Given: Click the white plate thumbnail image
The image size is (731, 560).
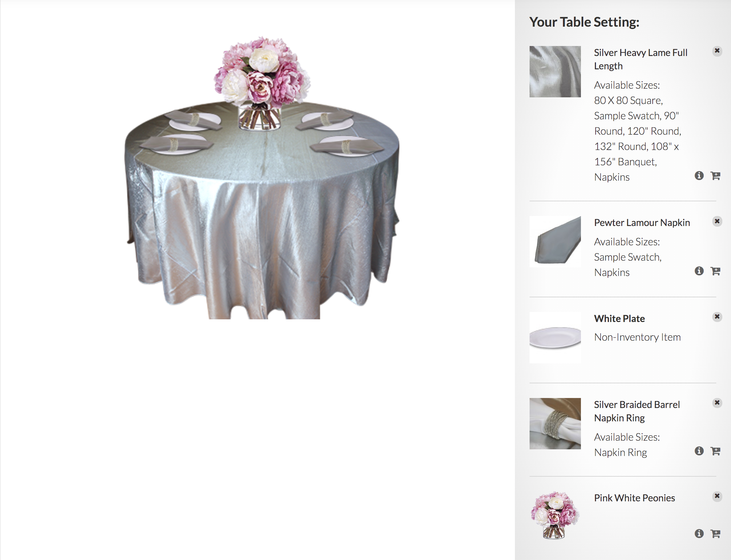Looking at the screenshot, I should [x=555, y=338].
